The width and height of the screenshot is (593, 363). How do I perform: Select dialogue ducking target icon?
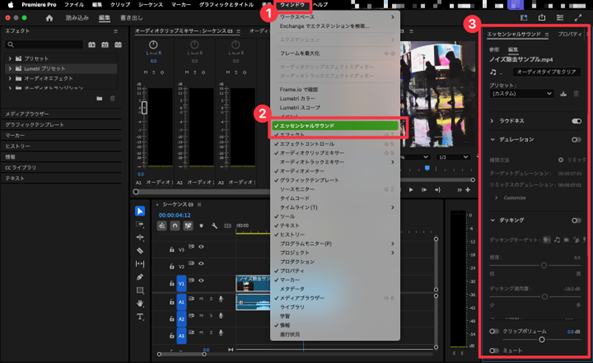[546, 240]
